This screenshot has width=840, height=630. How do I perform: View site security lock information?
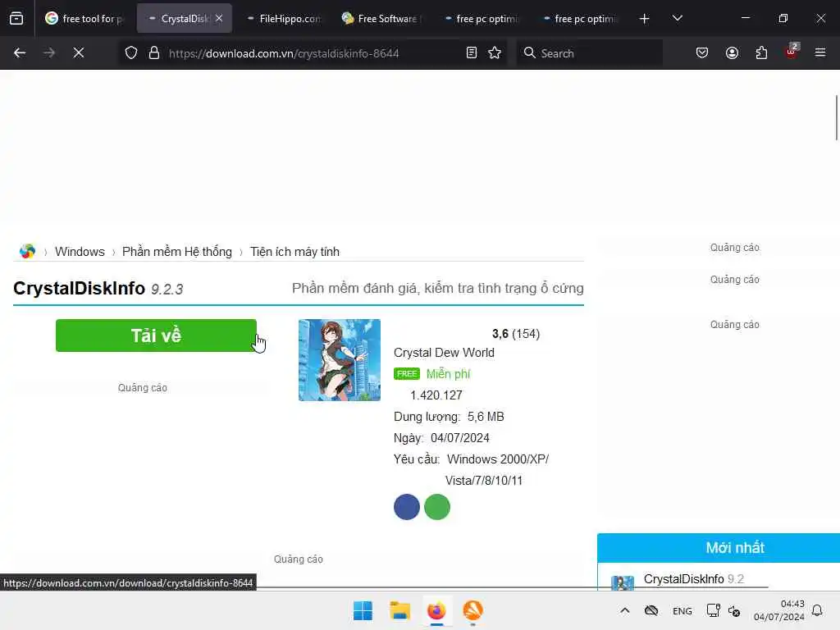coord(154,53)
